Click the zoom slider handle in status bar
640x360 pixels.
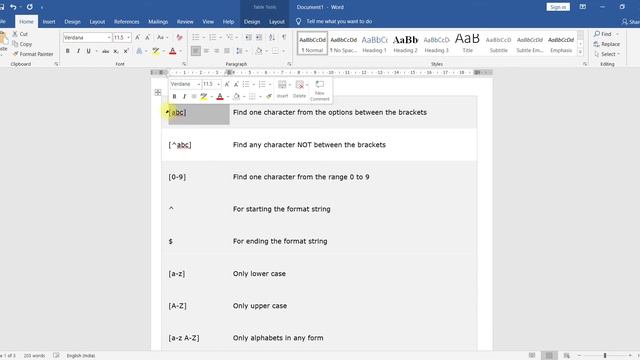(605, 356)
